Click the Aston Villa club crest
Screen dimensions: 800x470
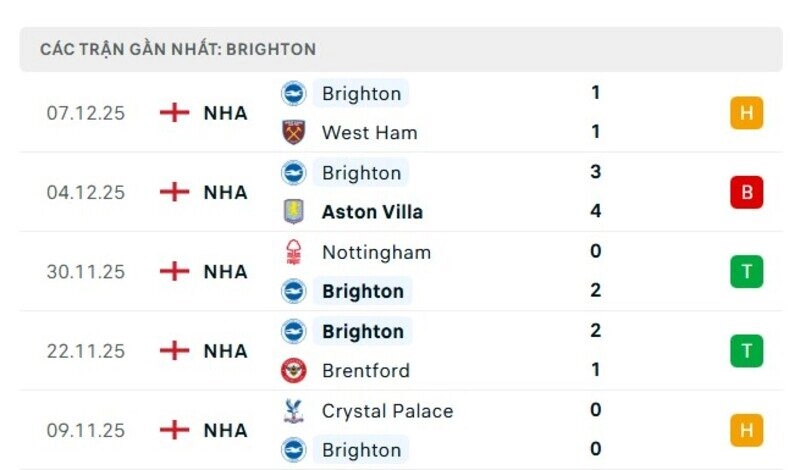(294, 212)
